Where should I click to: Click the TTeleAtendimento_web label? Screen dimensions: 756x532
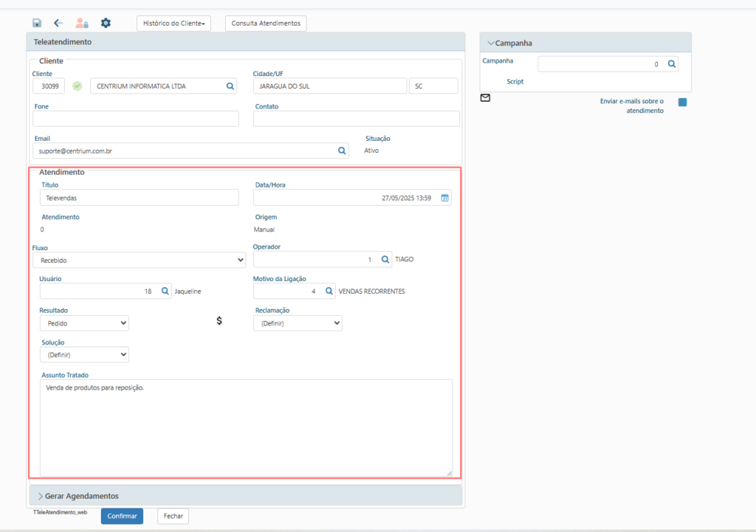[x=61, y=512]
